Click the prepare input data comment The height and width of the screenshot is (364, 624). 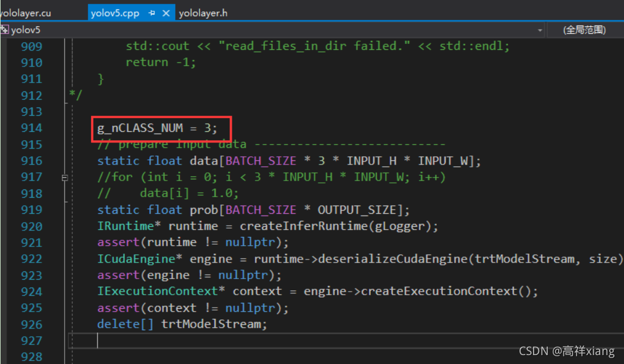coord(272,145)
